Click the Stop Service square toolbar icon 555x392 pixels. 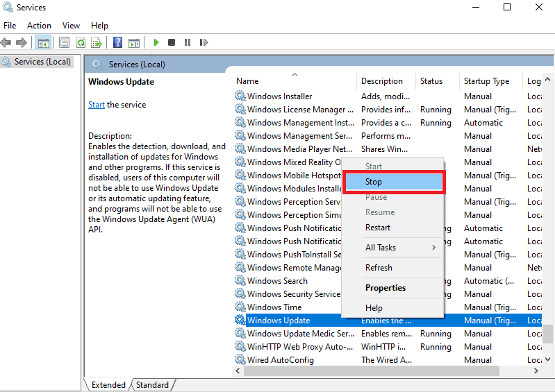pos(172,42)
